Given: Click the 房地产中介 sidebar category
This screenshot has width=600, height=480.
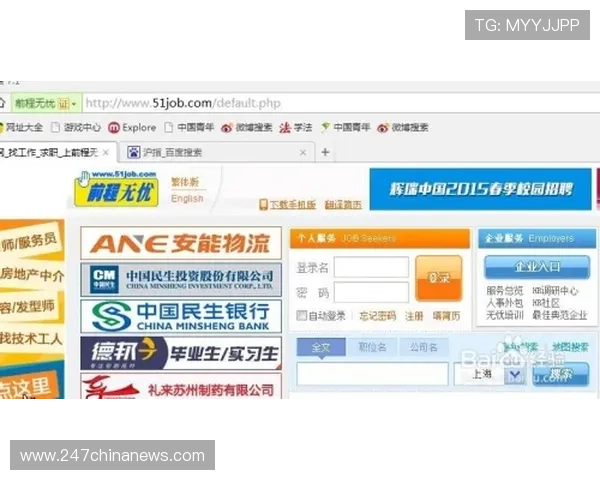Looking at the screenshot, I should (32, 274).
